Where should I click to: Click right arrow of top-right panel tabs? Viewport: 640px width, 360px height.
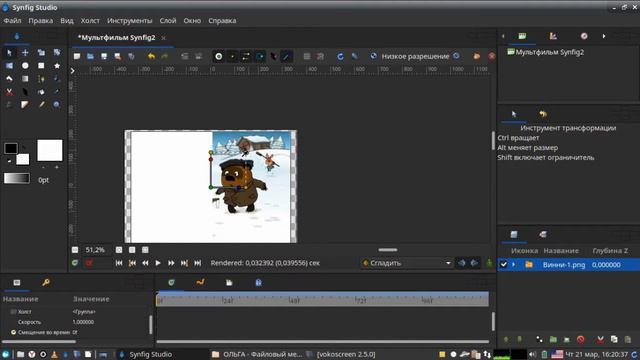point(604,36)
